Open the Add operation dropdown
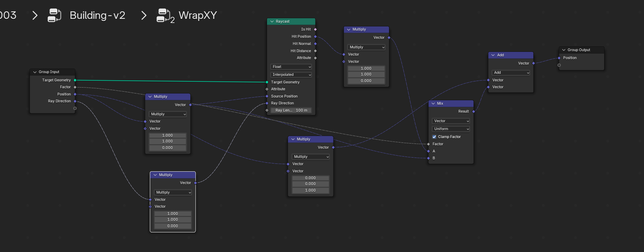Viewport: 644px width, 252px height. [511, 73]
